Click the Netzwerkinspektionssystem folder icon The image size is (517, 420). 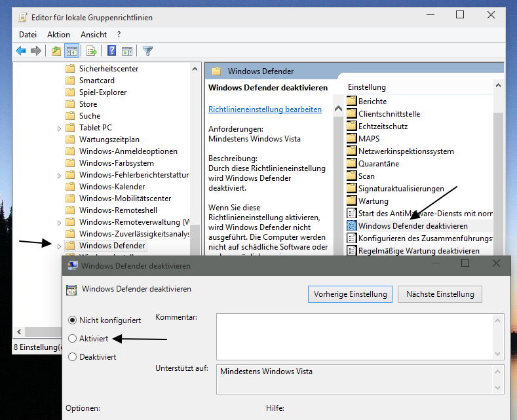tap(351, 151)
